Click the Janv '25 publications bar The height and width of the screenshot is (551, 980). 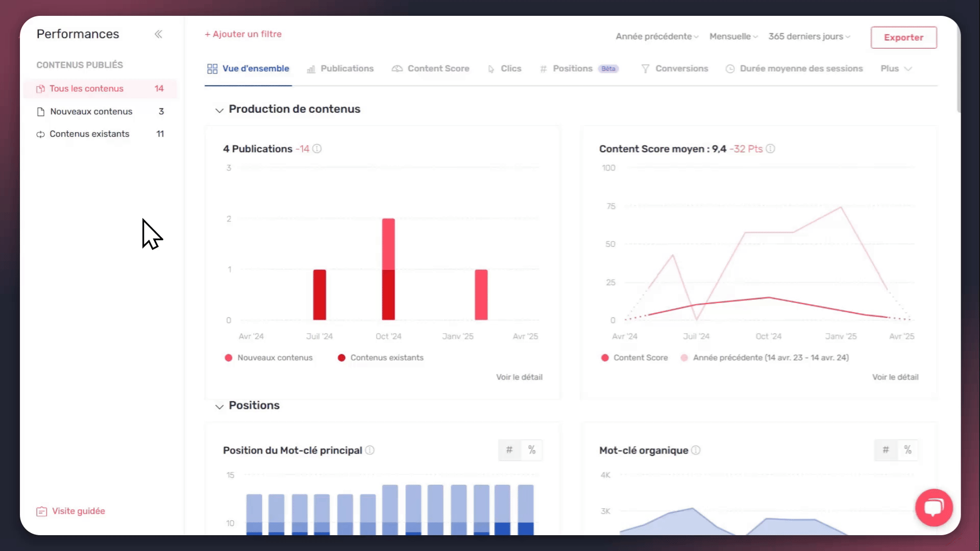tap(481, 295)
